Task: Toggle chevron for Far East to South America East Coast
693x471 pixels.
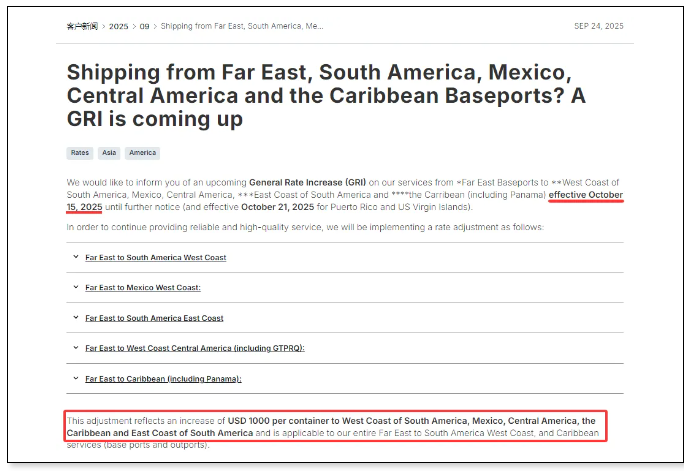Action: click(76, 318)
